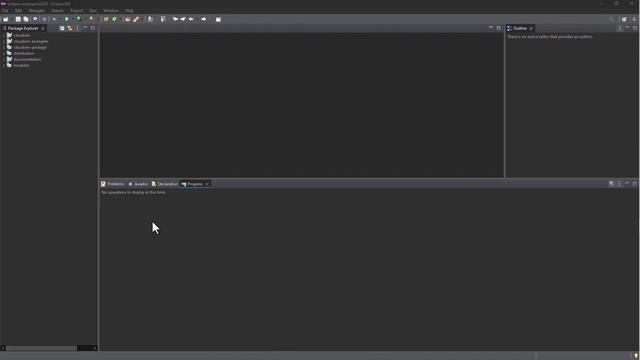640x360 pixels.
Task: Open the Search menu
Action: tap(58, 11)
